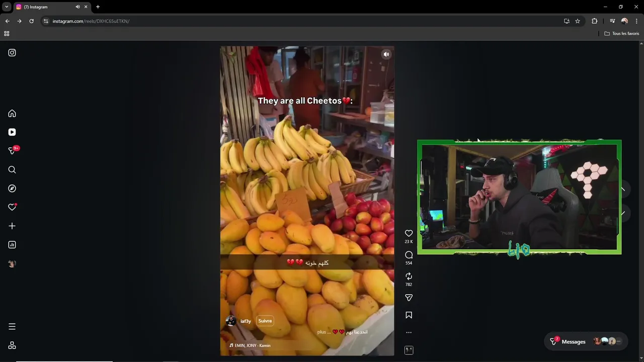
Task: Share the reel via paper plane icon
Action: tap(409, 298)
